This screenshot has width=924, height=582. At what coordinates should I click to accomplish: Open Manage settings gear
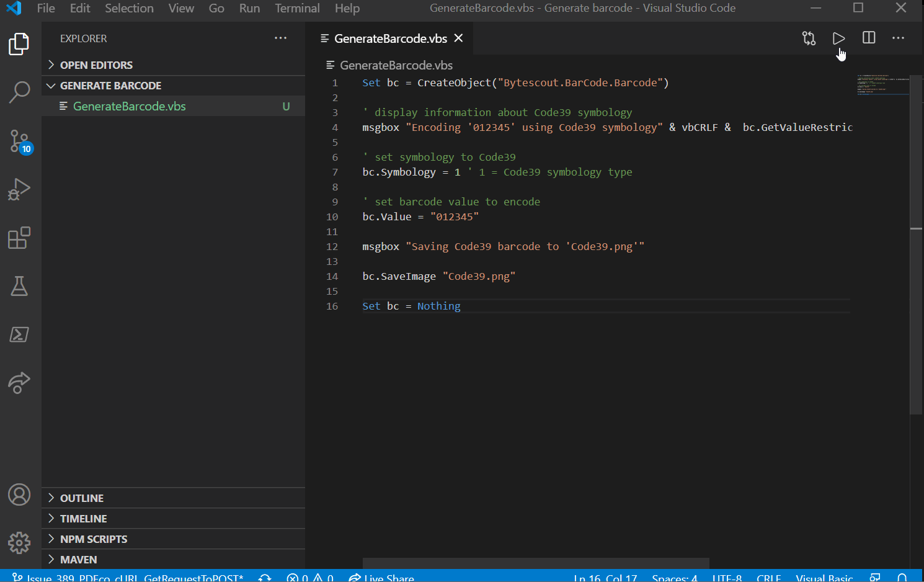coord(19,543)
